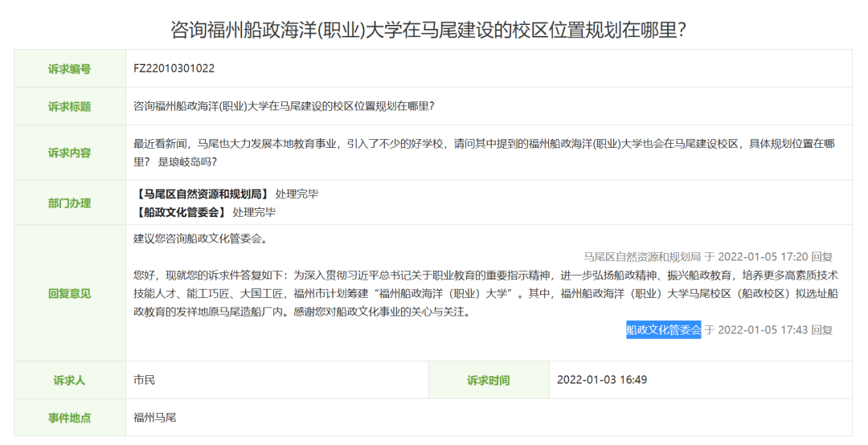The width and height of the screenshot is (868, 445).
Task: Click the request time 2022-01-03 16:49
Action: (x=602, y=380)
